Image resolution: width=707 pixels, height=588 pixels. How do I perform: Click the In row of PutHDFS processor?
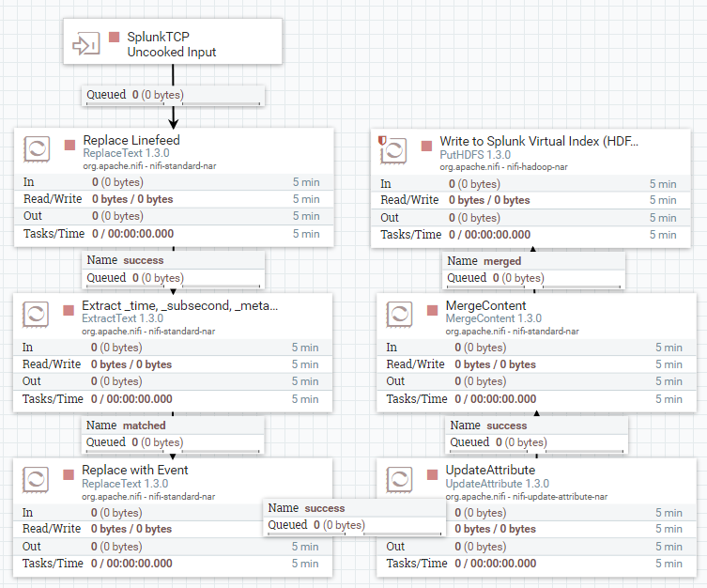(530, 184)
